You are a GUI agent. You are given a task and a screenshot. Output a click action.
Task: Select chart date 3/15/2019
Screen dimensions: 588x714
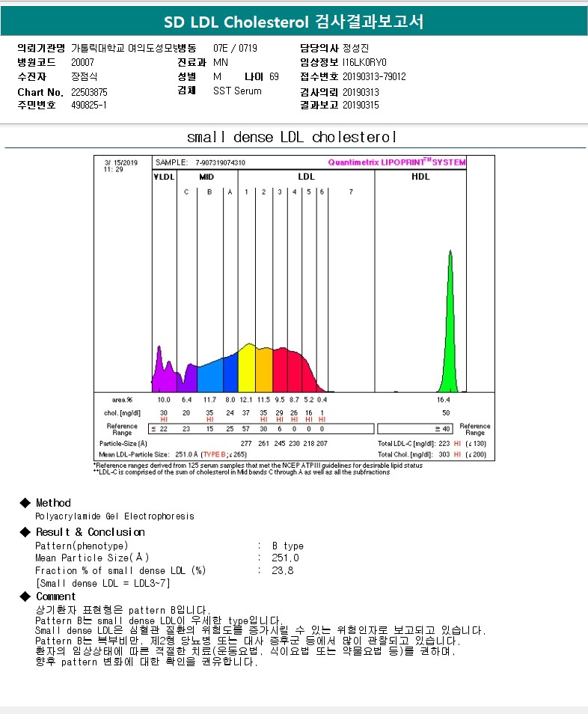point(120,162)
